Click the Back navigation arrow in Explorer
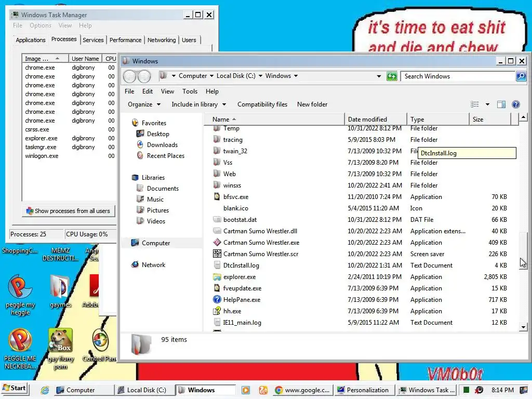This screenshot has width=532, height=399. [129, 76]
